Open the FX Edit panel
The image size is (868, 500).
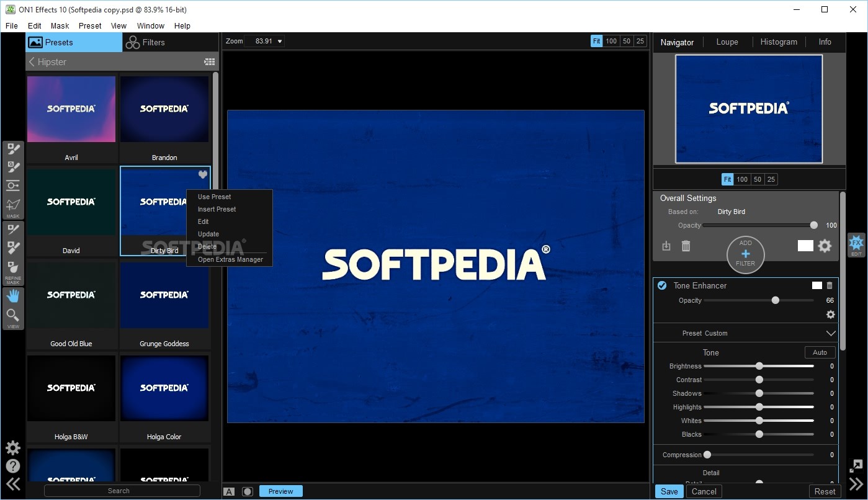pos(856,244)
